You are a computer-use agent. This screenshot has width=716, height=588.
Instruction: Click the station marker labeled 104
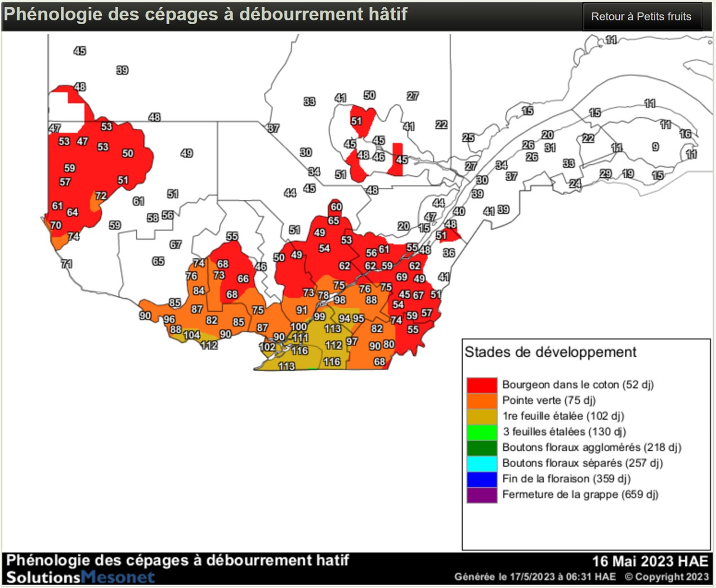point(191,335)
